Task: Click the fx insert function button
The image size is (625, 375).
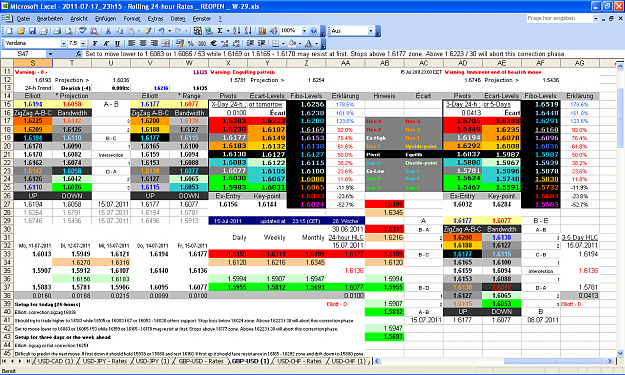Action: click(x=79, y=53)
